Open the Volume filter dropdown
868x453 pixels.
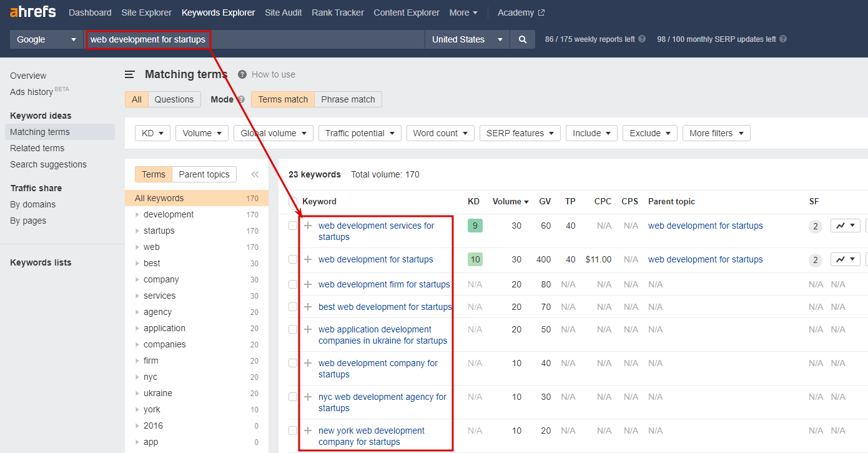click(x=202, y=133)
